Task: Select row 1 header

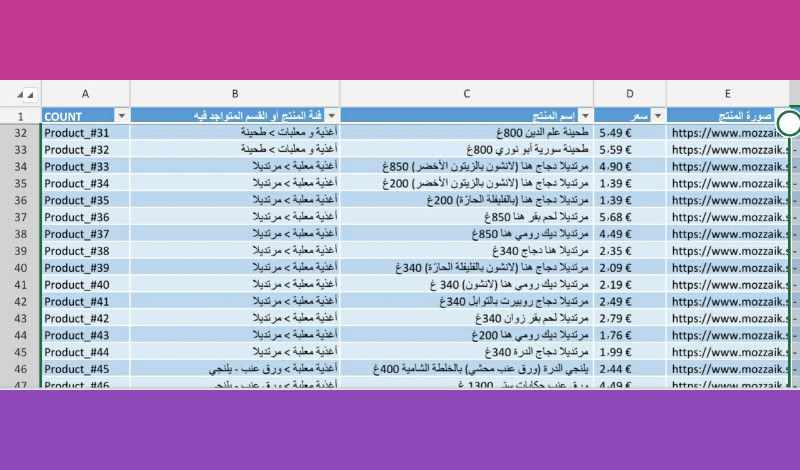Action: [x=20, y=116]
